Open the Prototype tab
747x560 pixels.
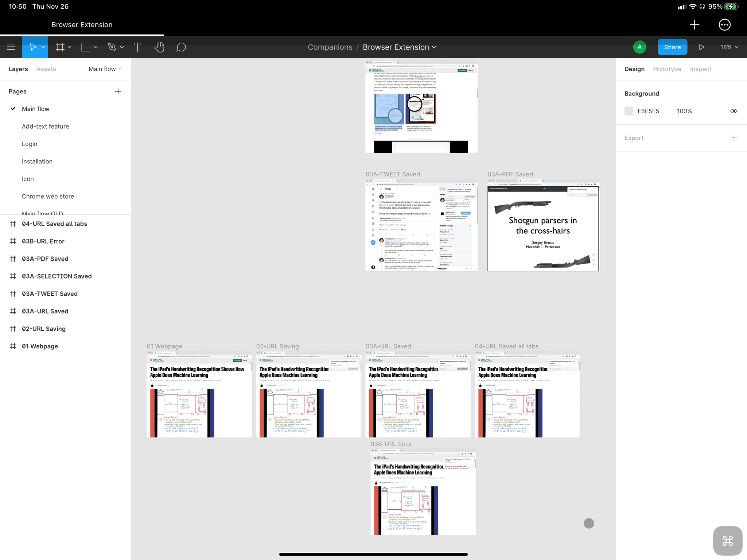pos(667,69)
